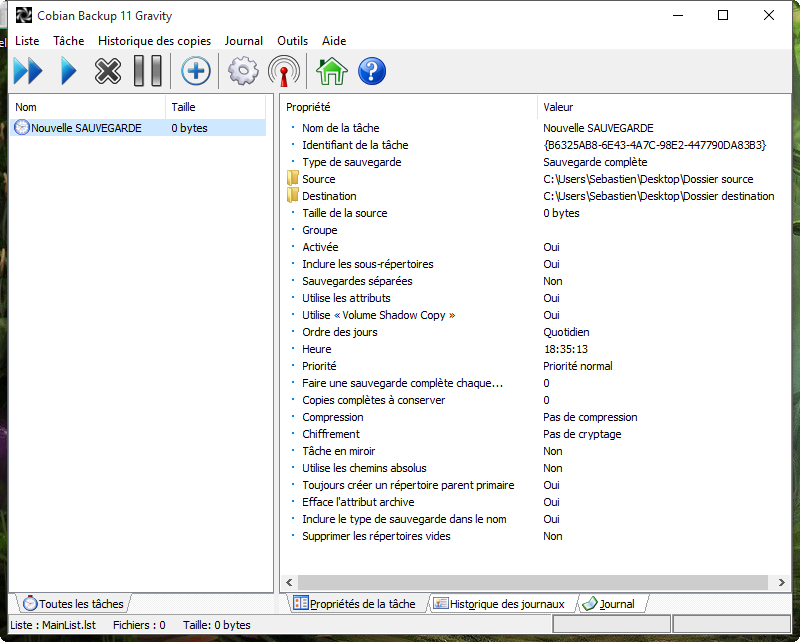Click the folder icon beside Destination

pyautogui.click(x=292, y=195)
